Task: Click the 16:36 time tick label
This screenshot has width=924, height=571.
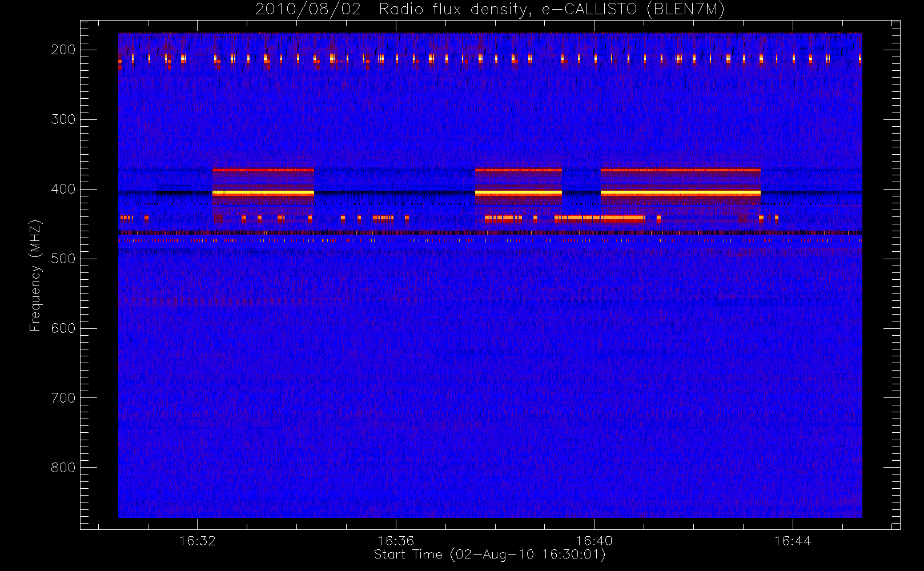Action: (396, 541)
